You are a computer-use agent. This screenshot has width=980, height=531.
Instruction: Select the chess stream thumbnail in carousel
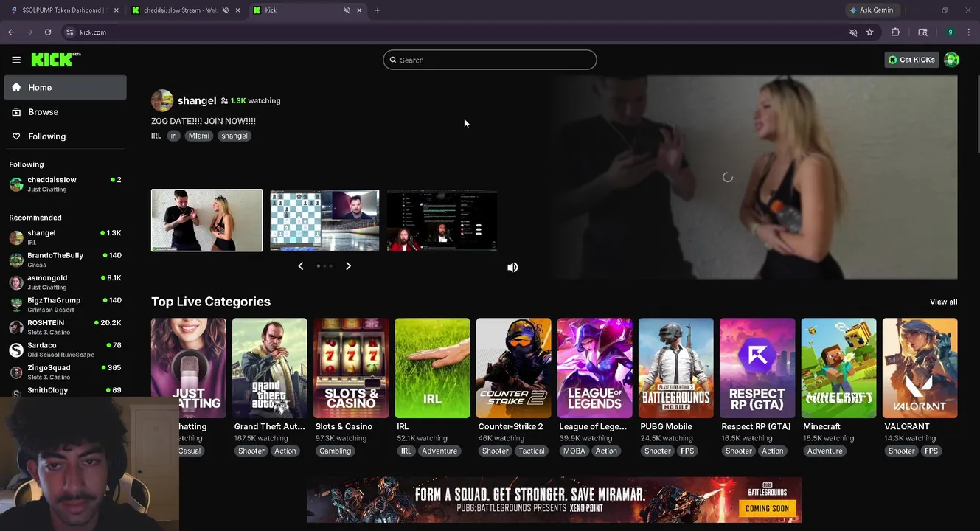[324, 221]
